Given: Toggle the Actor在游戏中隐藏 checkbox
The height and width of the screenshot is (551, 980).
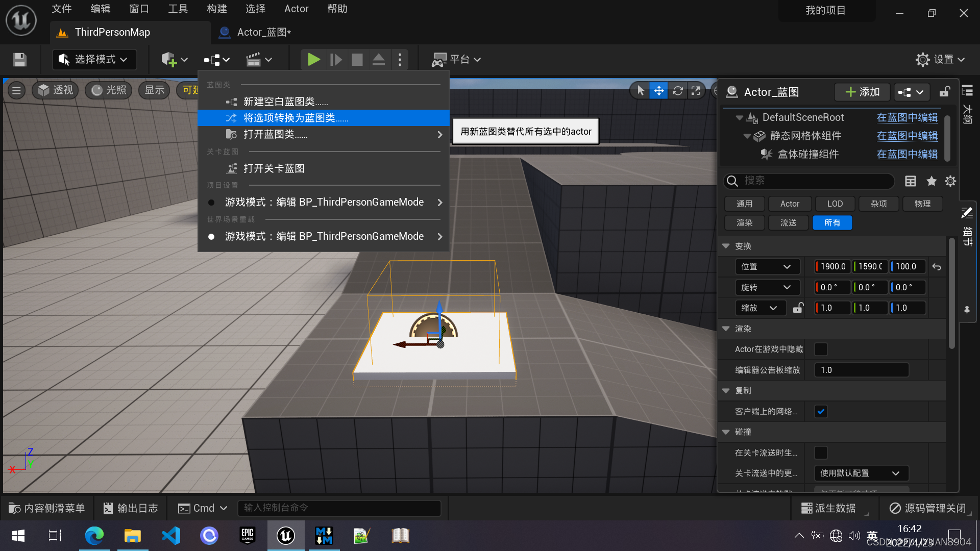Looking at the screenshot, I should (x=821, y=349).
